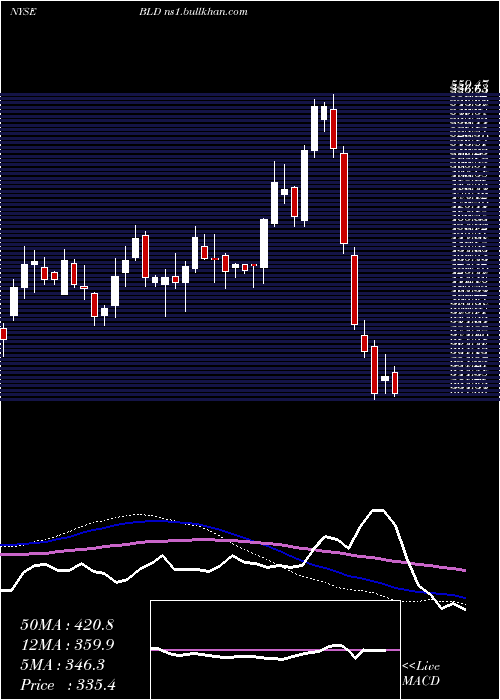
Task: Click inside the MACD inset chart box
Action: [x=275, y=650]
